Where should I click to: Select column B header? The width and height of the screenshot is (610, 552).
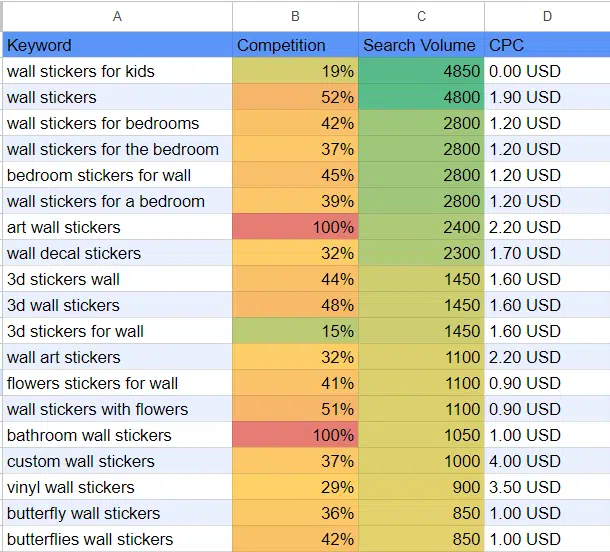(295, 16)
